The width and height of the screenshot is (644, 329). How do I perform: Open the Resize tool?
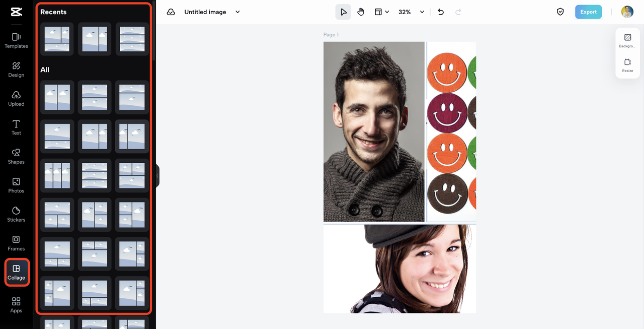tap(627, 65)
